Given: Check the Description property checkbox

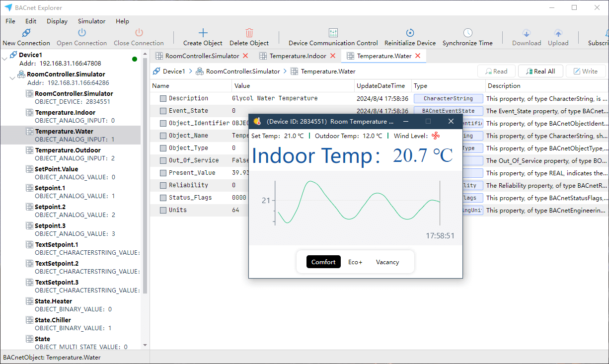Looking at the screenshot, I should [163, 98].
